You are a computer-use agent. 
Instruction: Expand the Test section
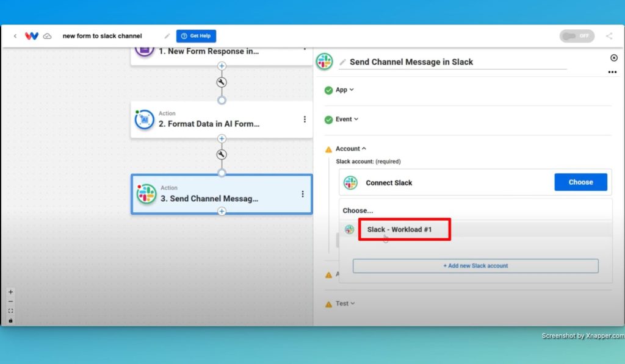[x=345, y=304]
